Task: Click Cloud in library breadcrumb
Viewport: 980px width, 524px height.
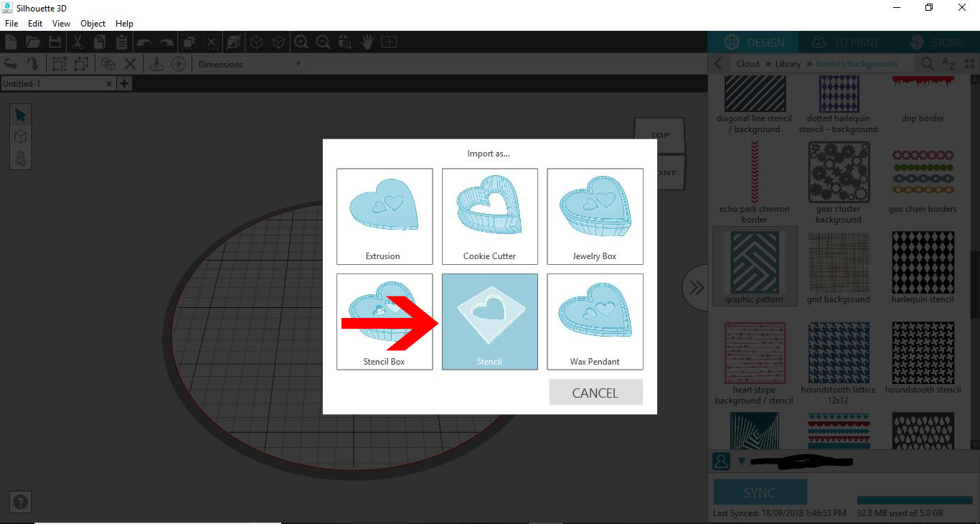Action: tap(748, 64)
